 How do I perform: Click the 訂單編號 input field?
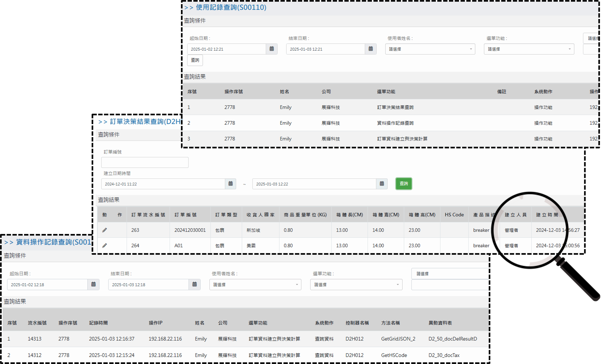pyautogui.click(x=145, y=162)
